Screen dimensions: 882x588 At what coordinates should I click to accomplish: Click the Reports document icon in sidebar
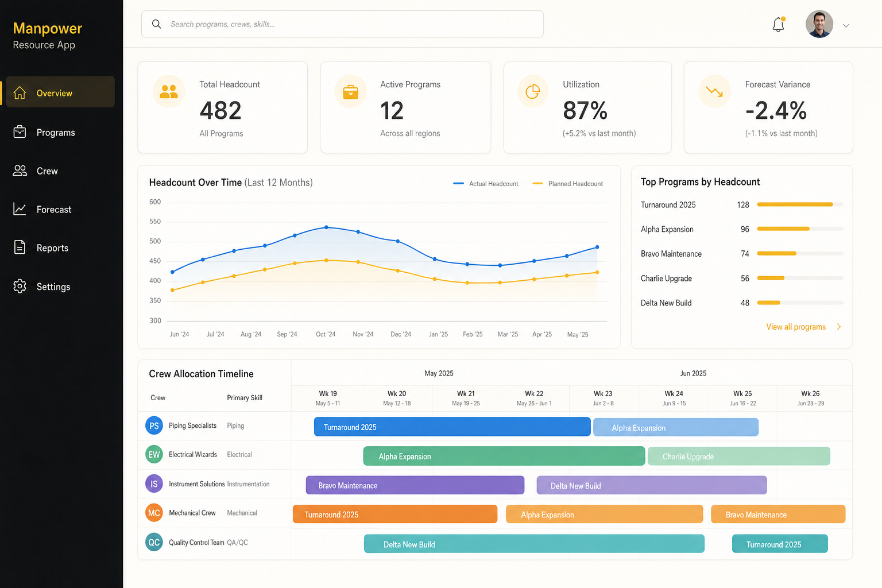[x=20, y=247]
